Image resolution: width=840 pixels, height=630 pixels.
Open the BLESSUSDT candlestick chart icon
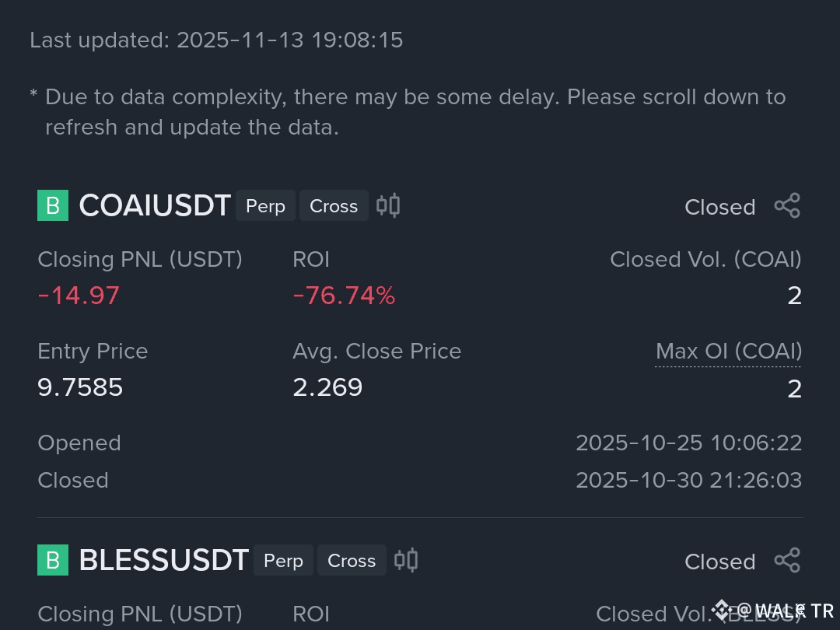coord(406,560)
